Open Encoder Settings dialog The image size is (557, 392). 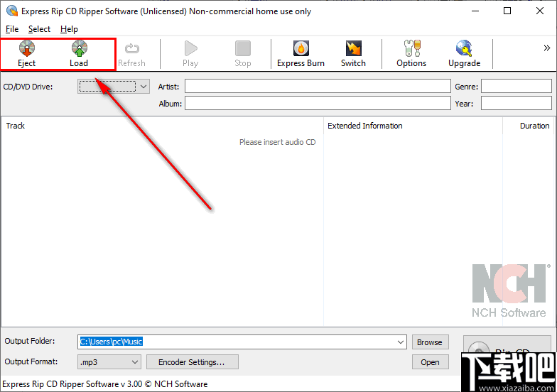(x=192, y=362)
